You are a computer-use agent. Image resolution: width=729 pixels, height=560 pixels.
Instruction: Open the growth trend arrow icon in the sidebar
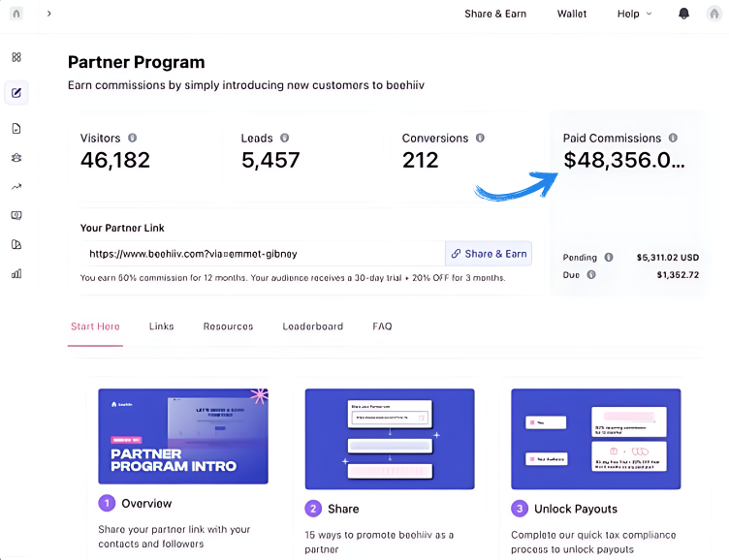pos(16,187)
